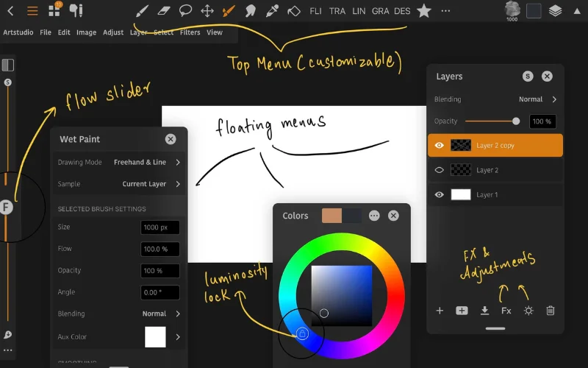
Task: Expand Drawing Mode Freehand & Line option
Action: coord(119,162)
